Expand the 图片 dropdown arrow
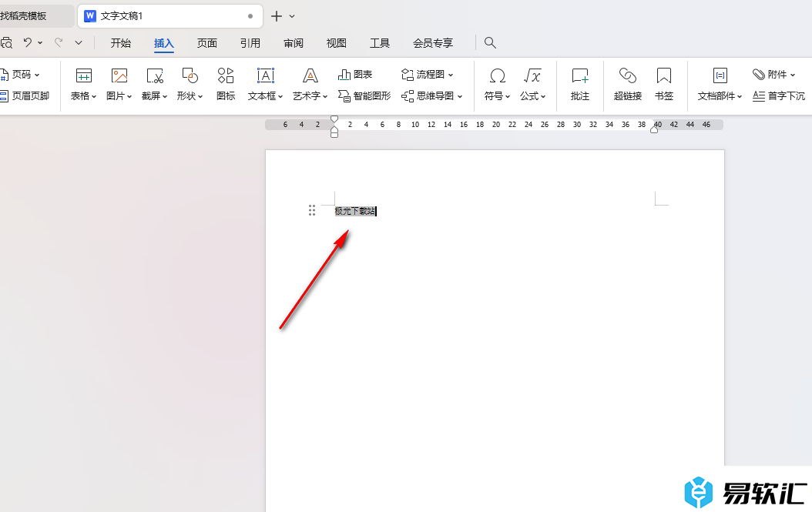The height and width of the screenshot is (512, 812). (129, 96)
